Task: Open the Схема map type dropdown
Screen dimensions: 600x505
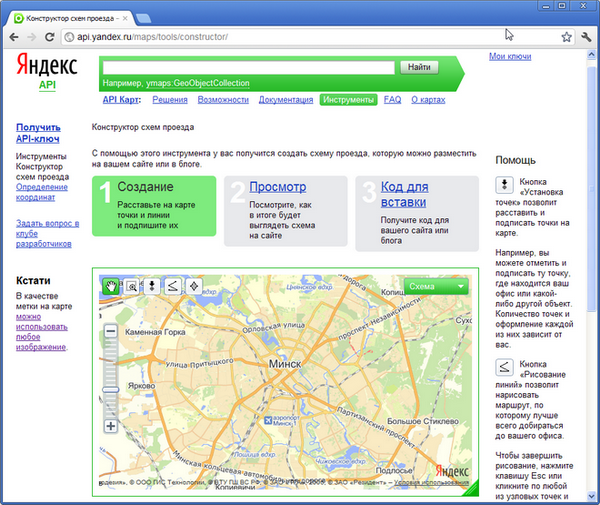Action: pos(436,286)
